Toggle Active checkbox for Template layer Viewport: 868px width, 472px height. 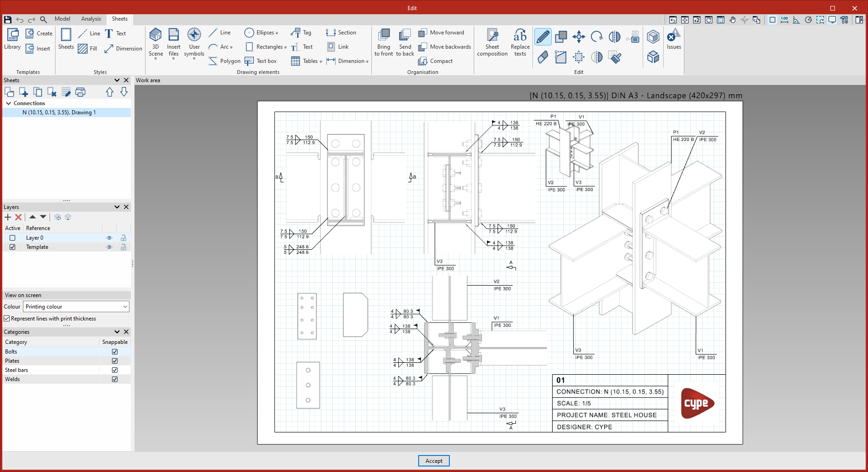pyautogui.click(x=12, y=247)
